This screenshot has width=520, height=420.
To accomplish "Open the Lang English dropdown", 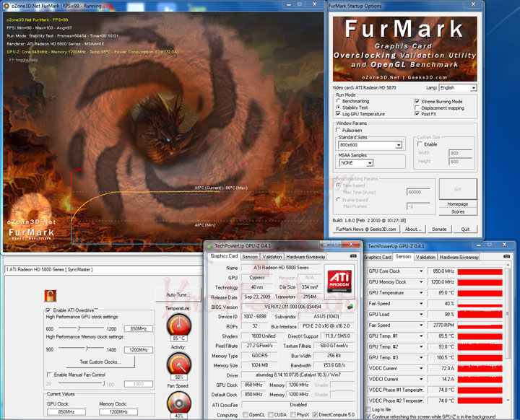I will (x=473, y=87).
